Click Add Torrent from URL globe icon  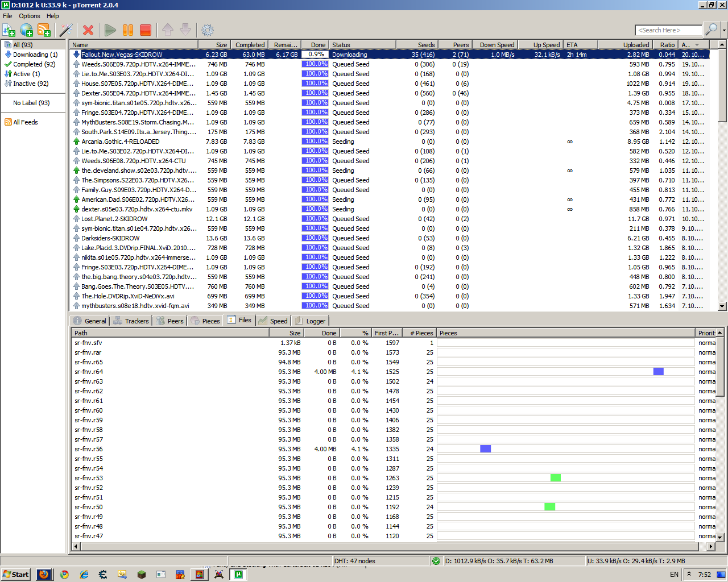click(27, 30)
